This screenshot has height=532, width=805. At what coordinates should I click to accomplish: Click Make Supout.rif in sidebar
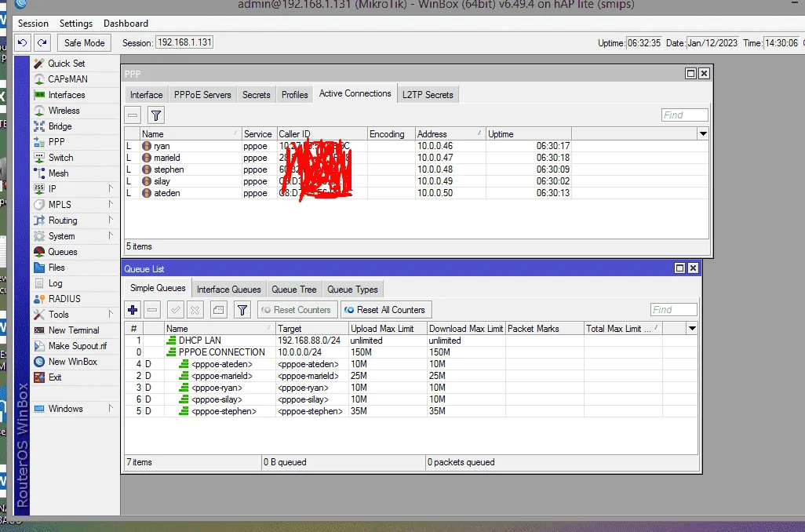77,346
